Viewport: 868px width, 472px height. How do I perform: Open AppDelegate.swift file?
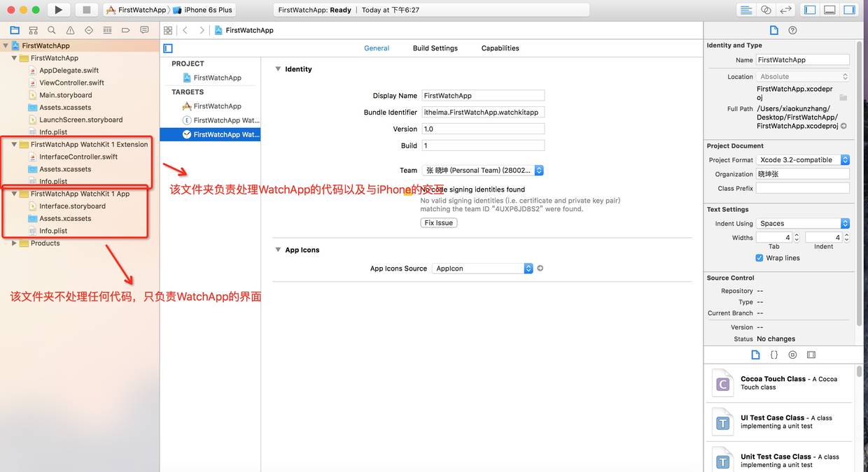pyautogui.click(x=69, y=71)
